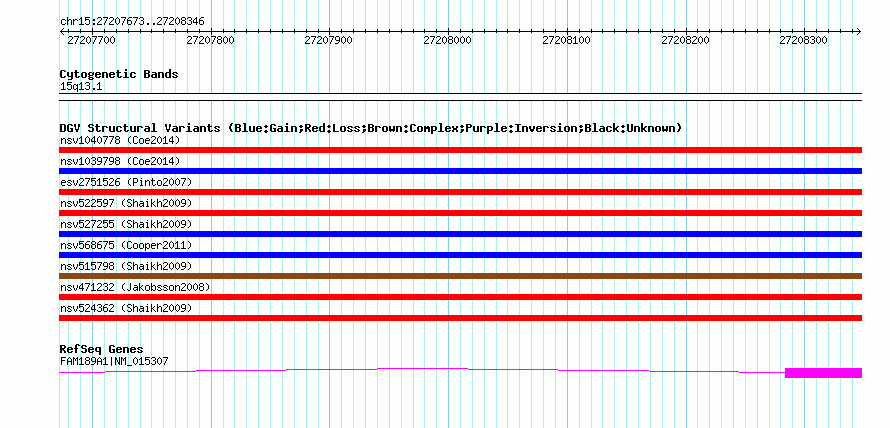The width and height of the screenshot is (890, 428).
Task: Click the magenta FAM189A1 exon block
Action: [824, 373]
